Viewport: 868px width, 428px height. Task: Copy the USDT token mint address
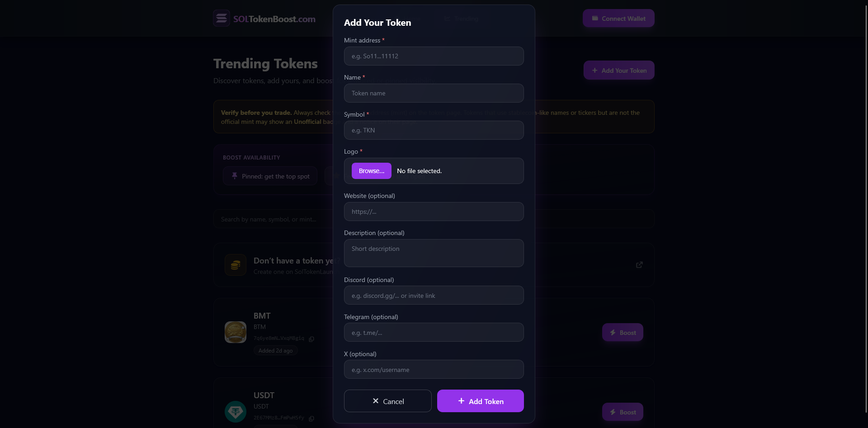click(311, 419)
